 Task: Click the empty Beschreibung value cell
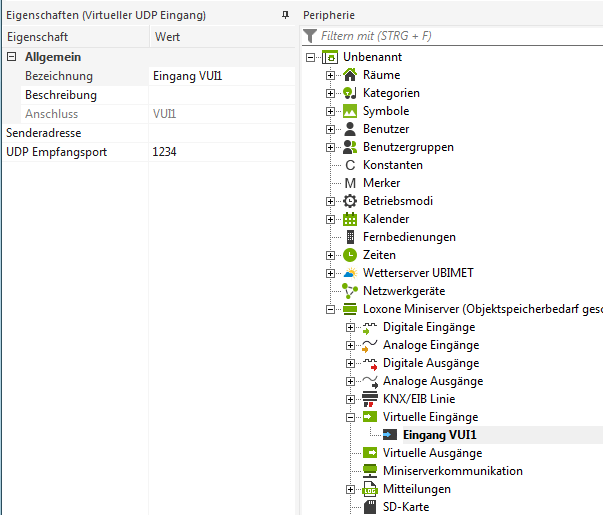pos(222,95)
